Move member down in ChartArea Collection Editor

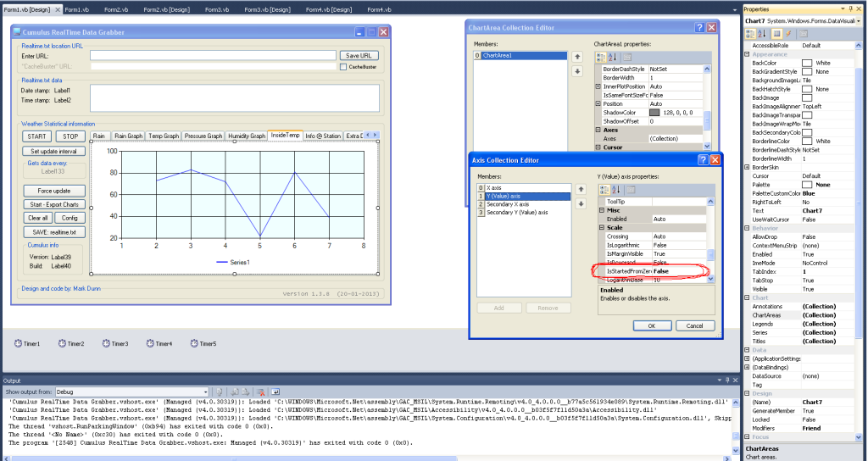point(577,71)
